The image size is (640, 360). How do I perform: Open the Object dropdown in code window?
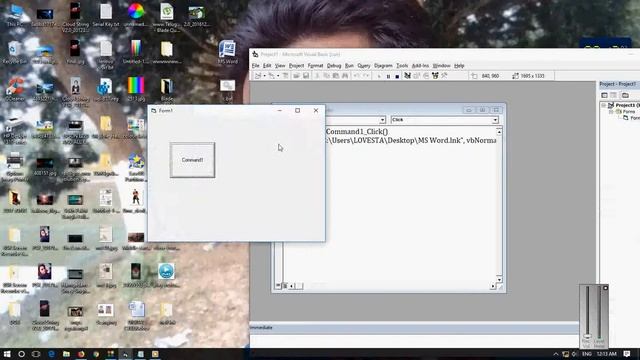point(382,120)
